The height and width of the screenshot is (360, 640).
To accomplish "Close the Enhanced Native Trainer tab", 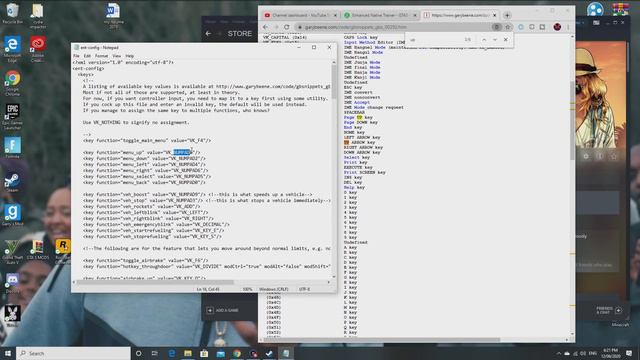I will point(415,15).
